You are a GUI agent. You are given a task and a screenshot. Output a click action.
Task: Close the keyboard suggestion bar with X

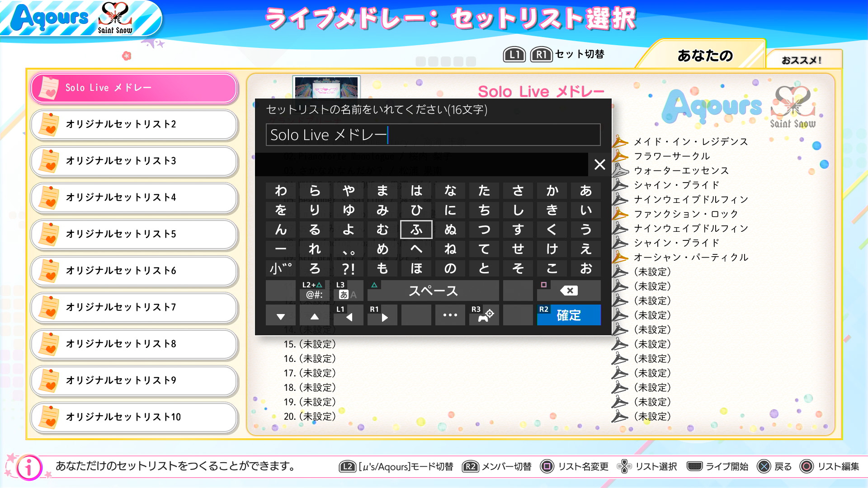pyautogui.click(x=599, y=164)
